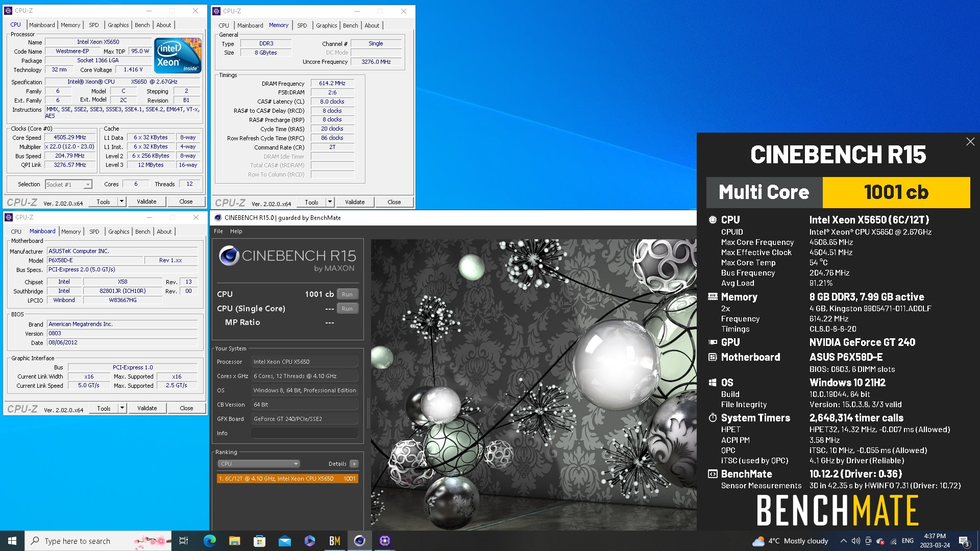Image resolution: width=980 pixels, height=551 pixels.
Task: Click the Motherboard icon in BenchMate panel
Action: click(x=713, y=357)
